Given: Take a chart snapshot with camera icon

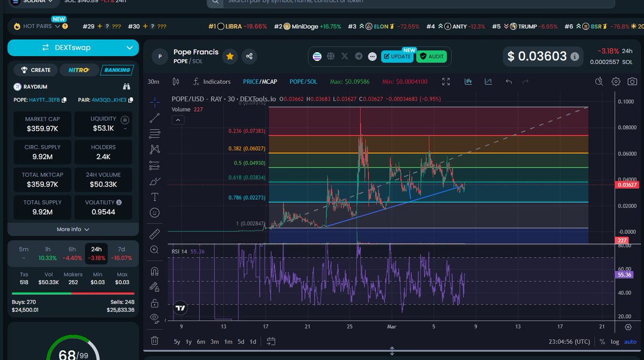Looking at the screenshot, I should click(x=633, y=82).
